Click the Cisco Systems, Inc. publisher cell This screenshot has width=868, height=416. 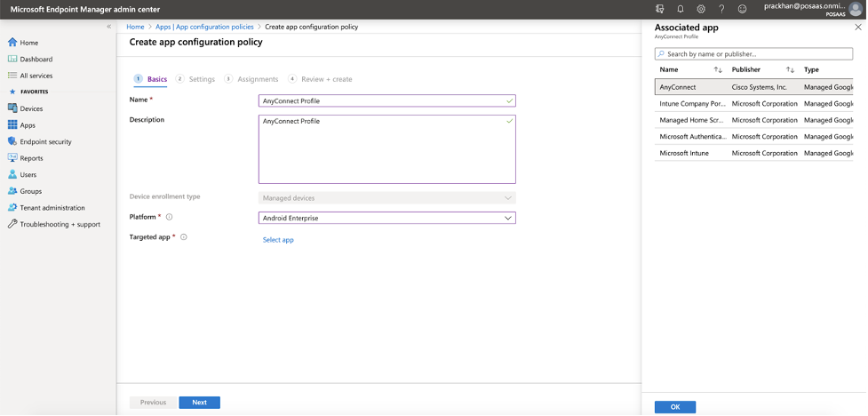point(759,87)
